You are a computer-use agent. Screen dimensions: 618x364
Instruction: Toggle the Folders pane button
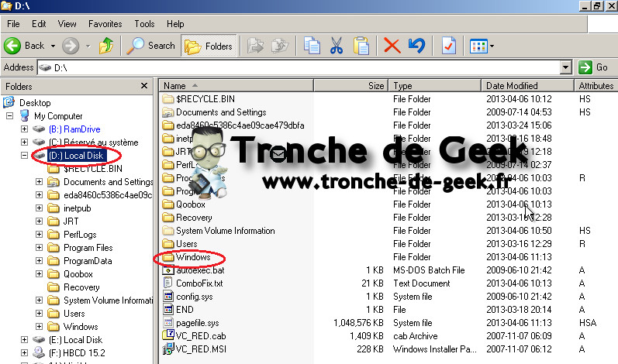[x=209, y=46]
